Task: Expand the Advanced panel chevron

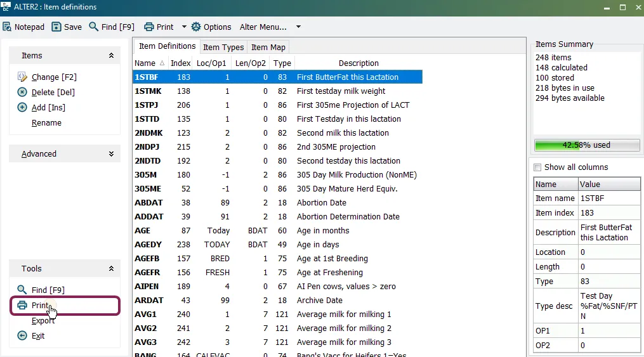Action: tap(111, 154)
